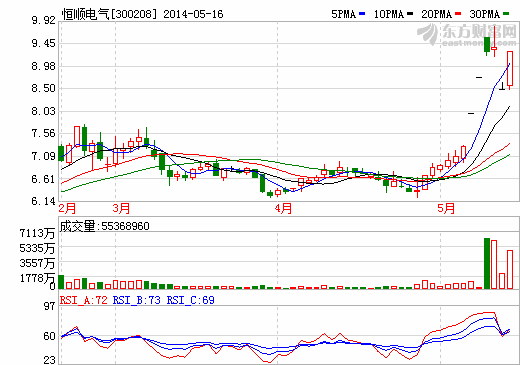The height and width of the screenshot is (365, 520).
Task: Click the 成交量:55368960 volume label
Action: (104, 226)
